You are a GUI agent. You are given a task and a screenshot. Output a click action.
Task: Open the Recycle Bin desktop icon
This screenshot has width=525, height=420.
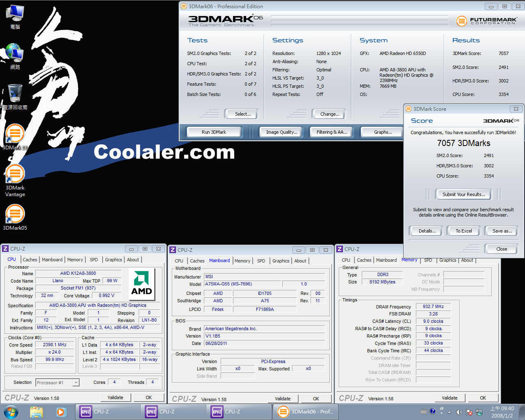tap(15, 97)
